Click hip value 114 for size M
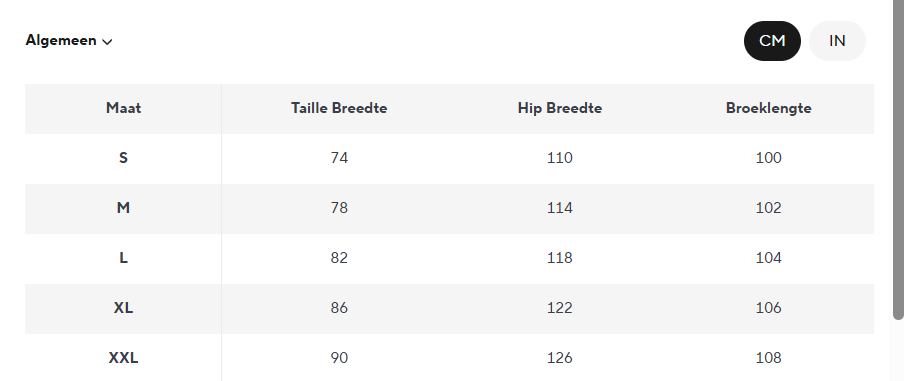 click(560, 208)
